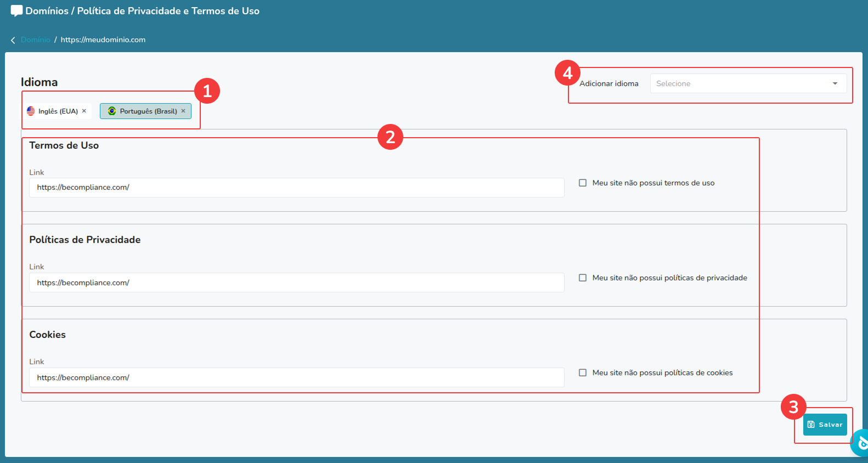Click the US flag icon
Viewport: 868px width, 463px height.
pos(31,111)
